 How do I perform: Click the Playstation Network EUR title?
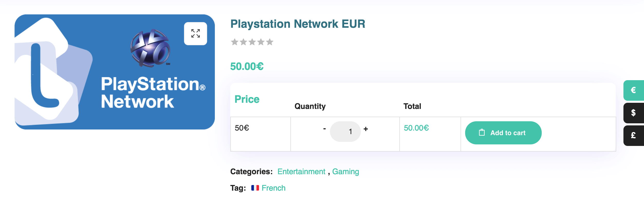click(298, 24)
